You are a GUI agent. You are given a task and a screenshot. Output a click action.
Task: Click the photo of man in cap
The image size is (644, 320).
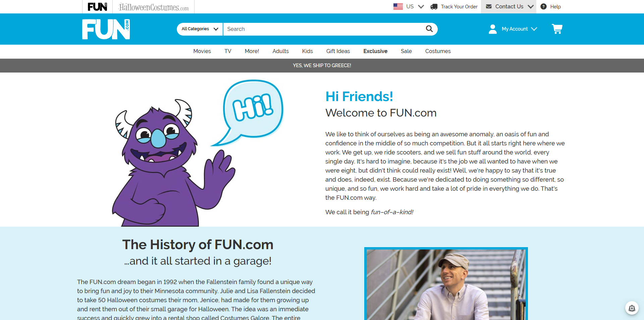tap(446, 284)
